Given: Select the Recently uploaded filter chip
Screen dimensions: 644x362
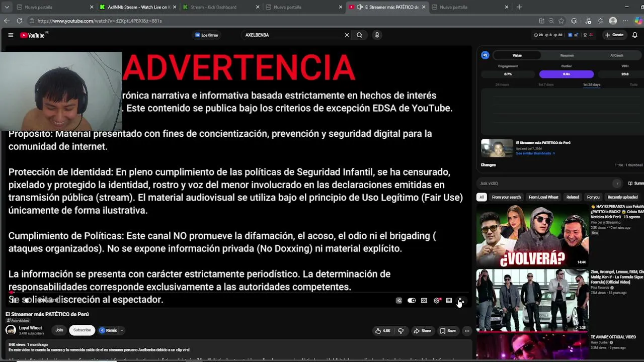Looking at the screenshot, I should click(x=622, y=197).
